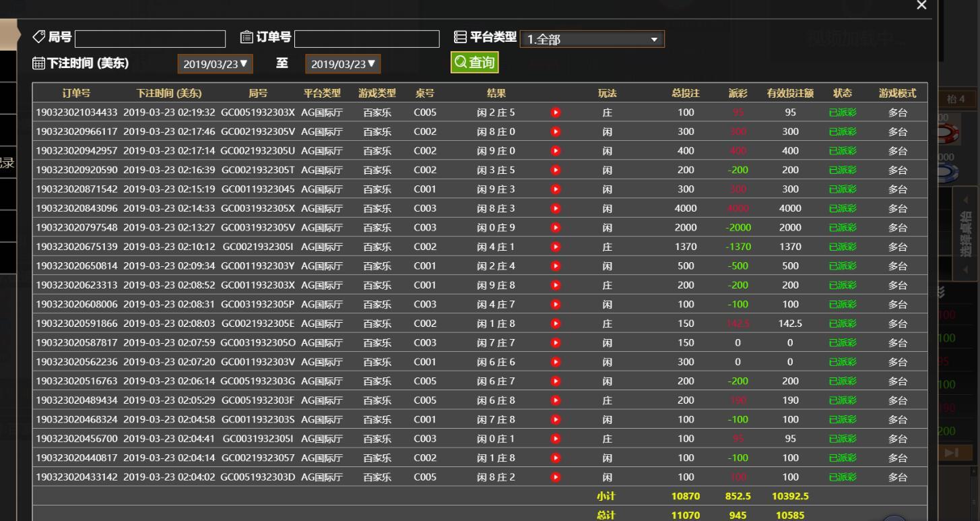Viewport: 980px width, 521px height.
Task: Click the 局号 column header
Action: coord(258,94)
